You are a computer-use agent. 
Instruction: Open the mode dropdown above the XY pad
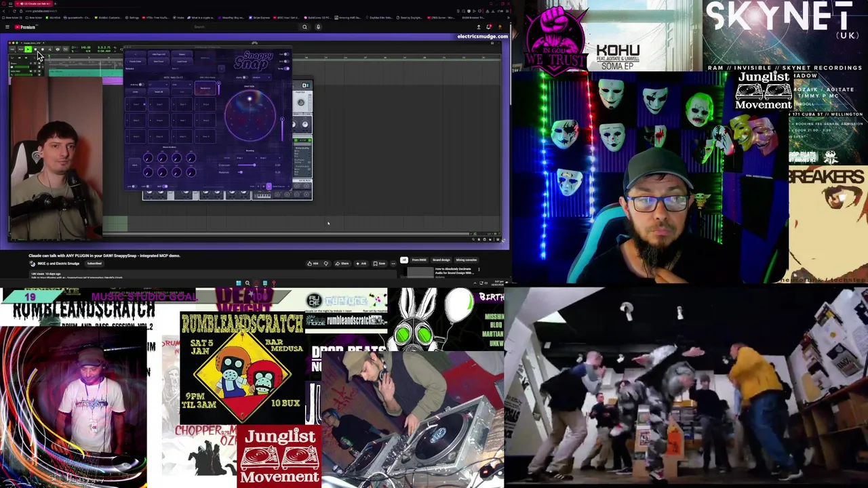pyautogui.click(x=262, y=77)
